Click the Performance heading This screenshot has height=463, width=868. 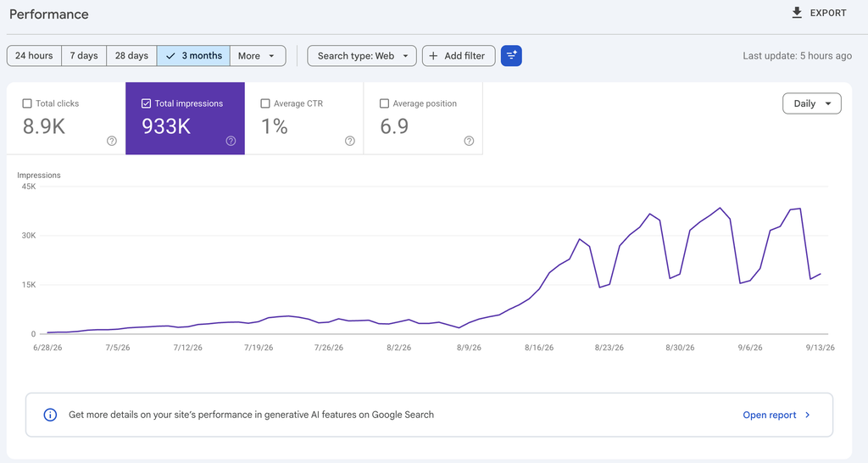pos(48,14)
